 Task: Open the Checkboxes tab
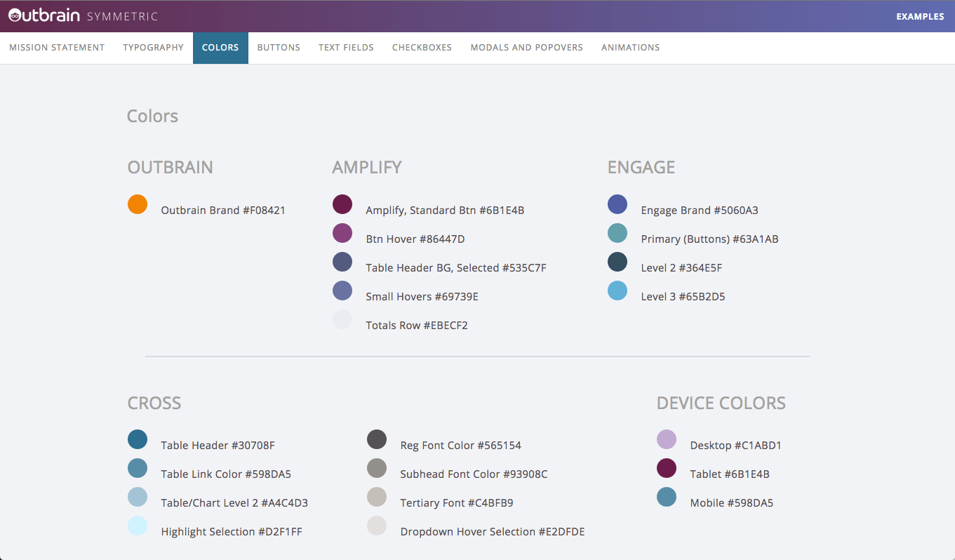tap(422, 48)
